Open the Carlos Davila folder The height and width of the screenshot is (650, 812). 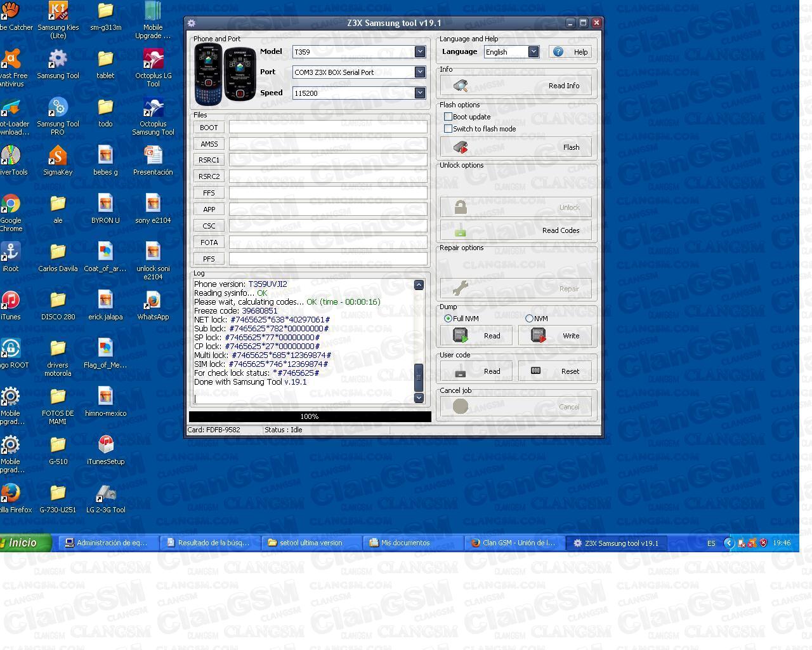click(x=58, y=256)
